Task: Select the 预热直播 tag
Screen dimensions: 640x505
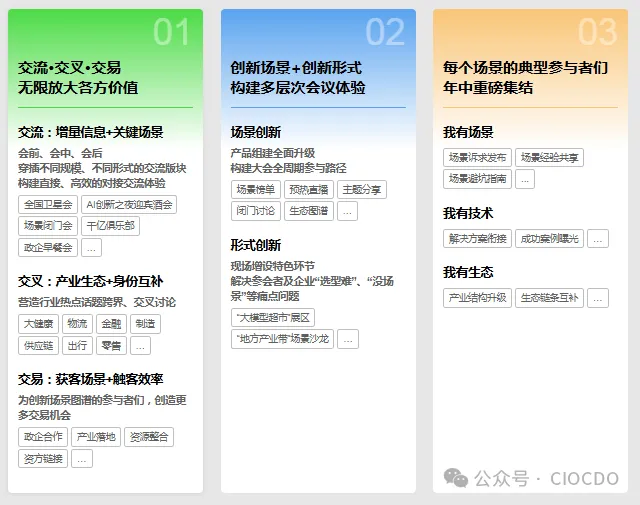Action: point(308,190)
